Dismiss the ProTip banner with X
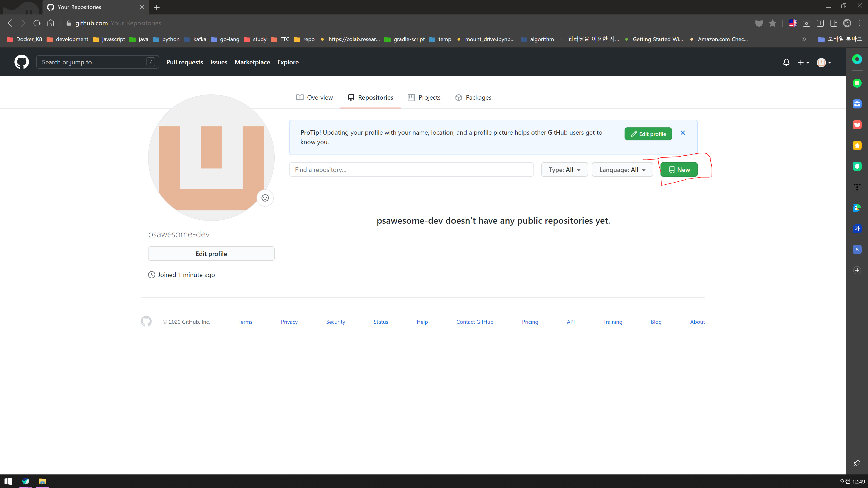Viewport: 868px width, 488px height. tap(683, 133)
